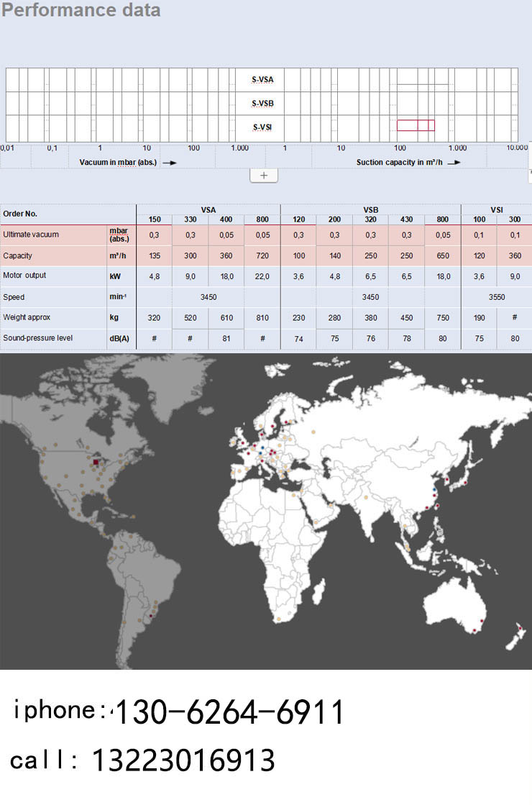This screenshot has height=805, width=532.
Task: Click the call number 13223016913
Action: (x=183, y=760)
